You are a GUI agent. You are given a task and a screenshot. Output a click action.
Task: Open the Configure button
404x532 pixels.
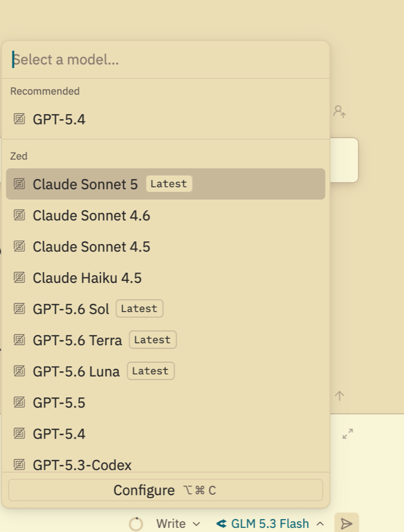click(x=166, y=490)
